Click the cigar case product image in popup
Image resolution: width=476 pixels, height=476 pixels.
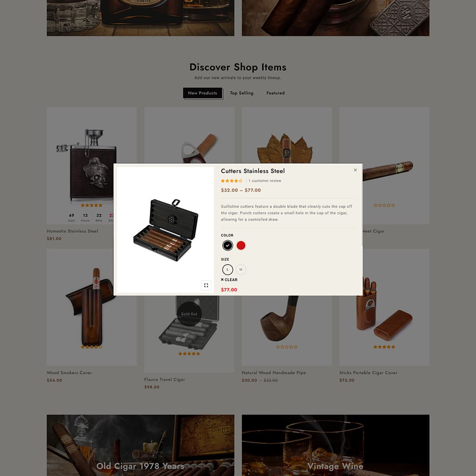coord(166,230)
